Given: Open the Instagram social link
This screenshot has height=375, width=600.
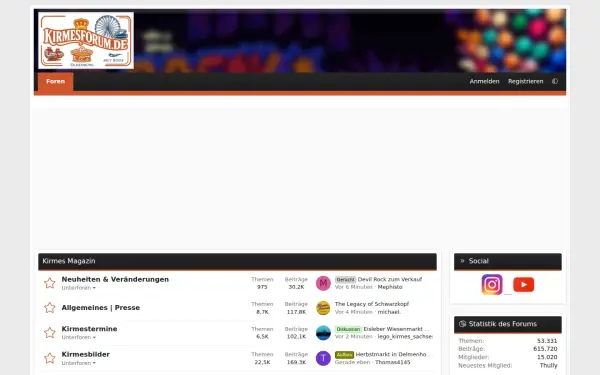Looking at the screenshot, I should (492, 284).
